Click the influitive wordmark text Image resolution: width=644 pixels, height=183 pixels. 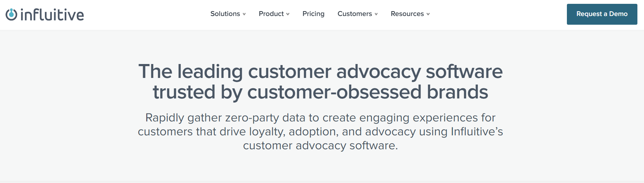tap(52, 15)
